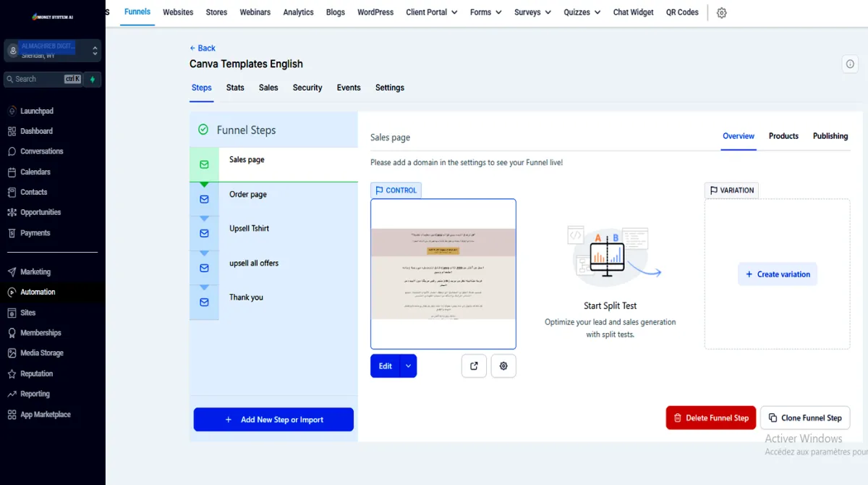The height and width of the screenshot is (485, 868).
Task: Select the Order page funnel step
Action: tap(273, 199)
